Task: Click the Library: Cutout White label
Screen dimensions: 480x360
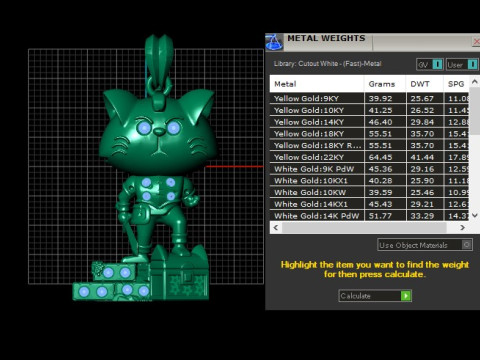Action: point(327,64)
